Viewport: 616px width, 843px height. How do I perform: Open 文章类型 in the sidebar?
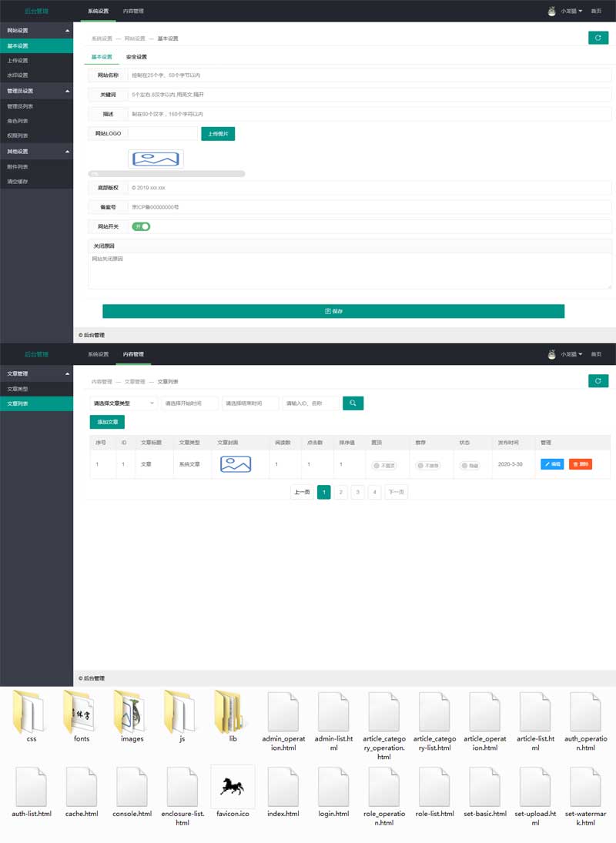click(36, 388)
